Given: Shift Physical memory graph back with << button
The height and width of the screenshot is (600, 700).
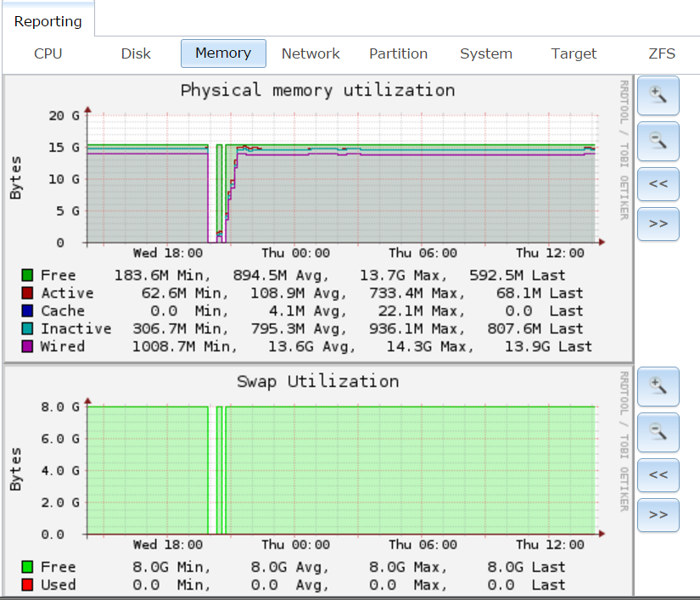Looking at the screenshot, I should [x=658, y=184].
